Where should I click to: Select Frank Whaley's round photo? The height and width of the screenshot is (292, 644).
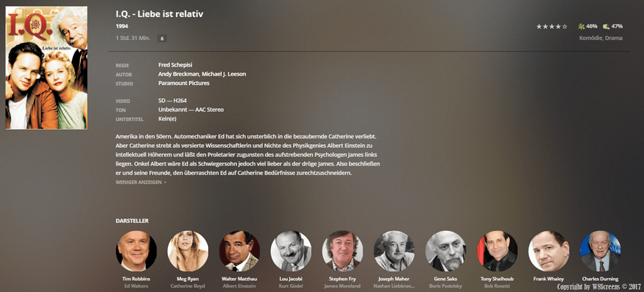coord(548,251)
